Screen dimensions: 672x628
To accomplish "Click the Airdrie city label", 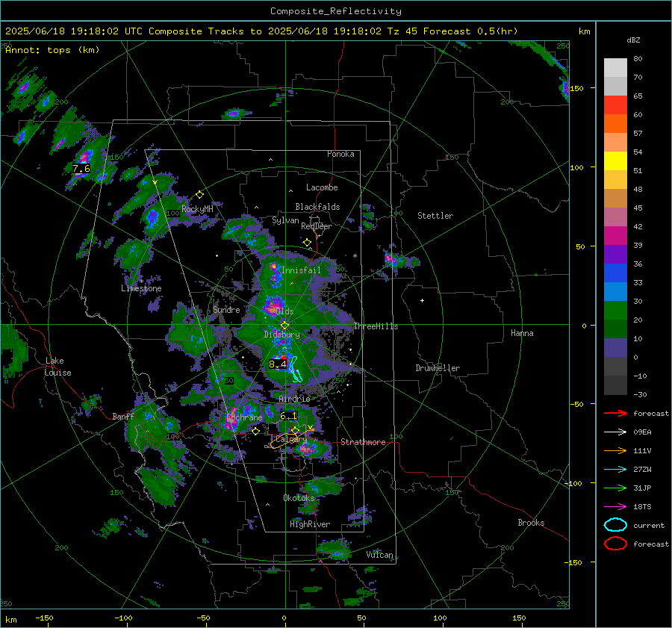I will (294, 399).
